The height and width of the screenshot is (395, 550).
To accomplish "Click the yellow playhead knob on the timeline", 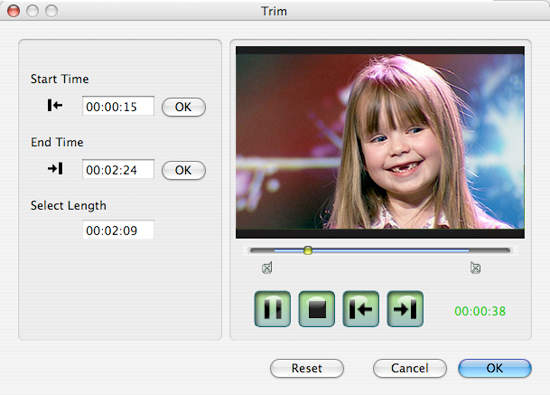I will 308,250.
